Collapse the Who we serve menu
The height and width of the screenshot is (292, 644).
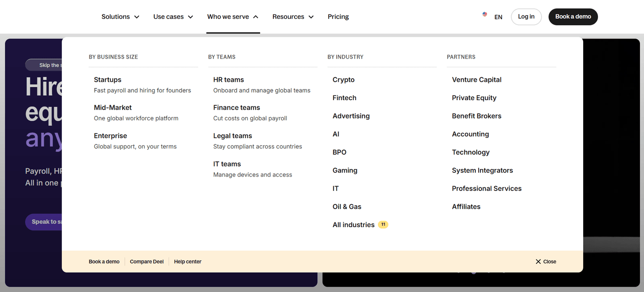pos(233,17)
